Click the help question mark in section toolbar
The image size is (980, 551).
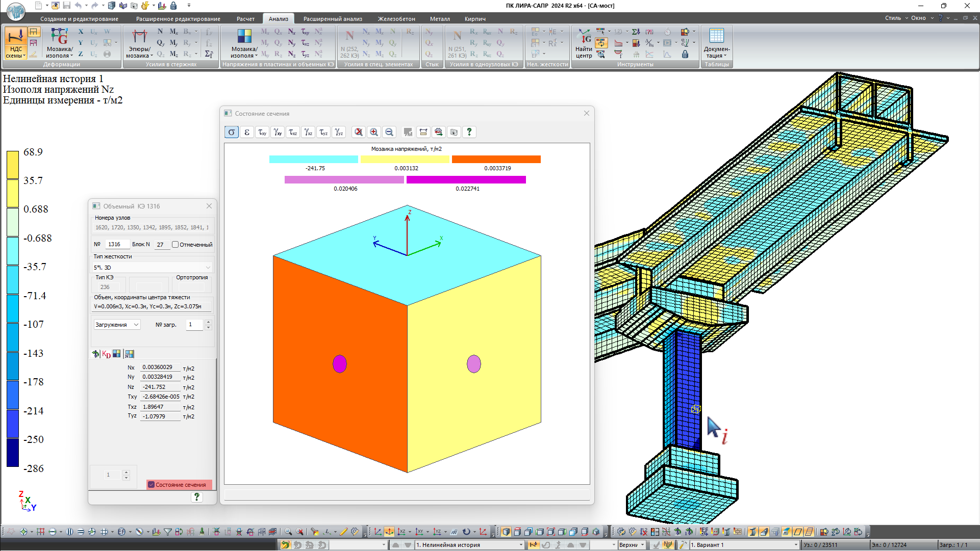tap(469, 132)
